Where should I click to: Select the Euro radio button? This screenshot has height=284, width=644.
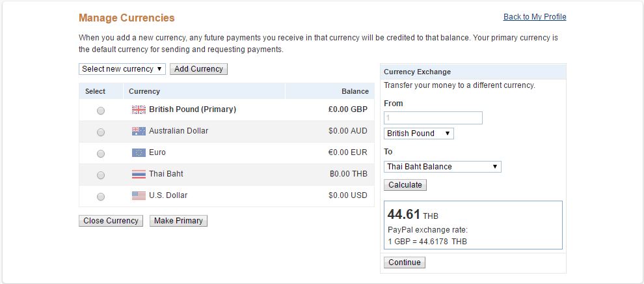(x=101, y=153)
